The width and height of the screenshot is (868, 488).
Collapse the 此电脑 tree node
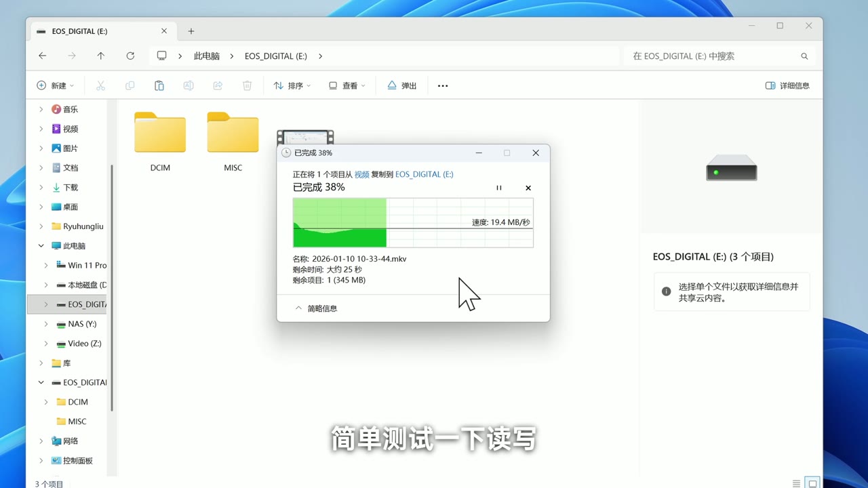click(x=41, y=246)
